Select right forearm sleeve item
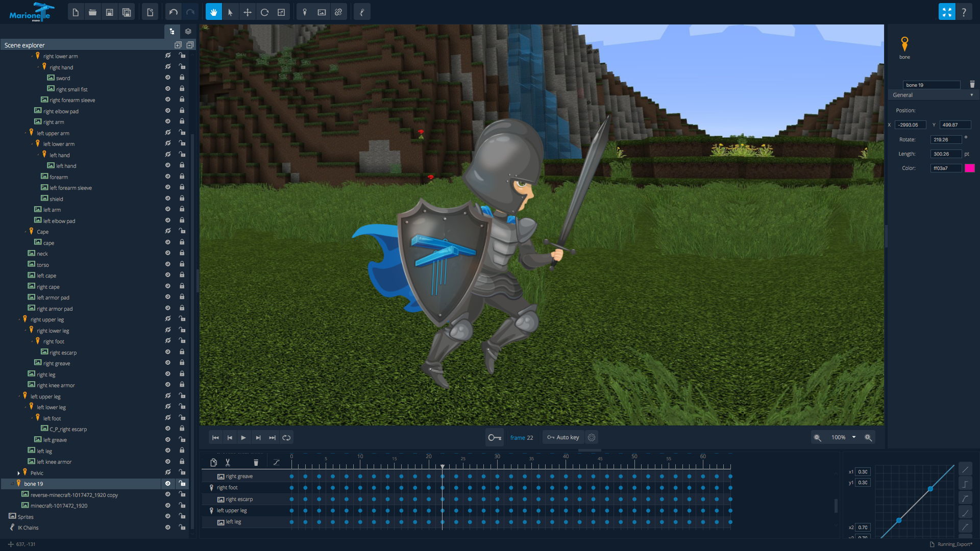This screenshot has width=980, height=551. [x=72, y=101]
